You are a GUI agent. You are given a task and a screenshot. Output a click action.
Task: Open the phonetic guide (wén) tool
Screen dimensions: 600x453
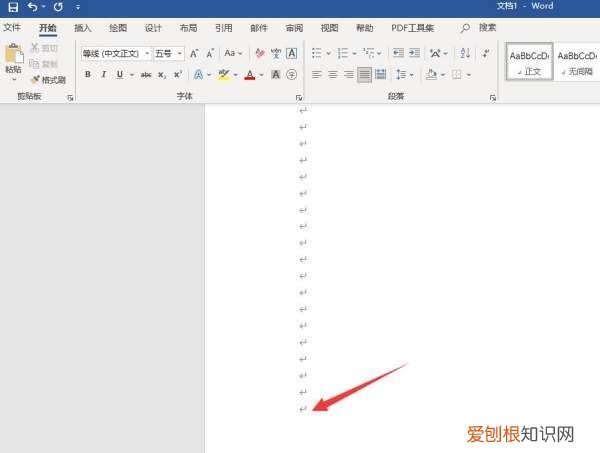click(276, 53)
